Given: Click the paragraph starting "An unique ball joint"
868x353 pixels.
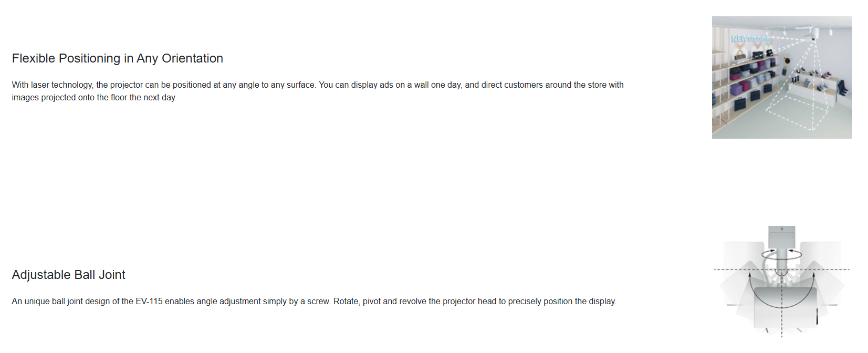Looking at the screenshot, I should (x=313, y=302).
